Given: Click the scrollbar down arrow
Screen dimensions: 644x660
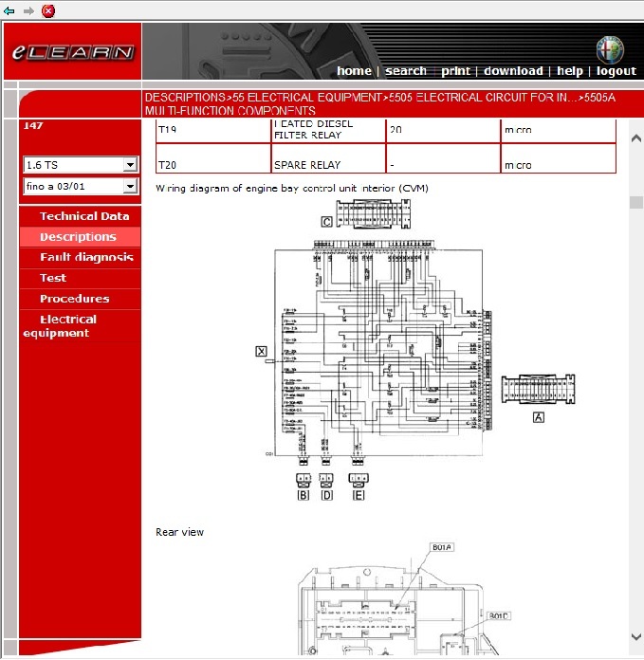Looking at the screenshot, I should coord(636,637).
